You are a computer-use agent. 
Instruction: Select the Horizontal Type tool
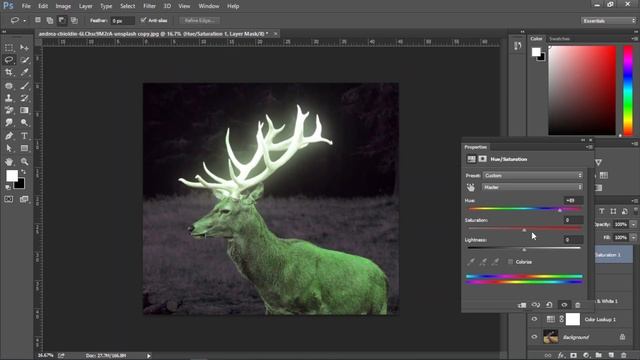pyautogui.click(x=24, y=136)
